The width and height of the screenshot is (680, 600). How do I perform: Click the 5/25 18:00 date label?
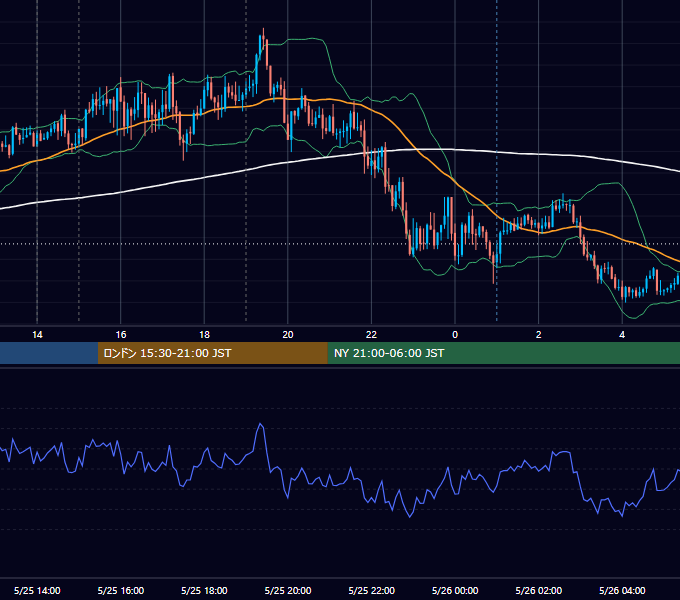click(204, 590)
